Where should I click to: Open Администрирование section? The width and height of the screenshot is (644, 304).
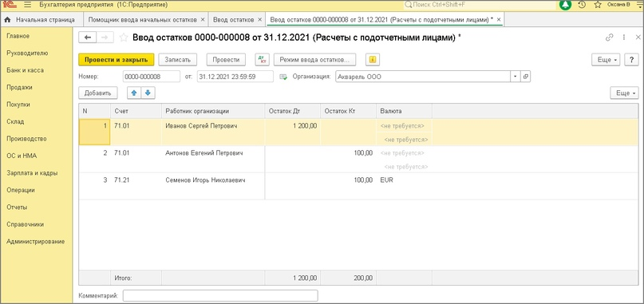35,242
